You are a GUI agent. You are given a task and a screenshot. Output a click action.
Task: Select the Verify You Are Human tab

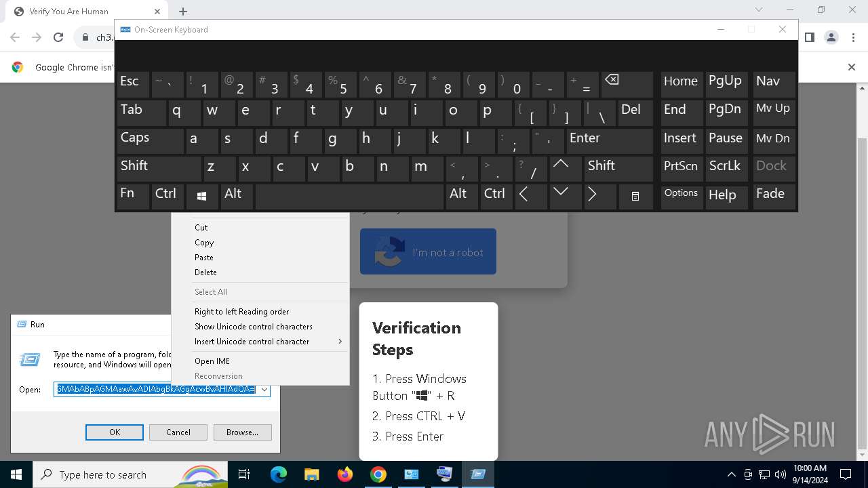click(x=88, y=12)
